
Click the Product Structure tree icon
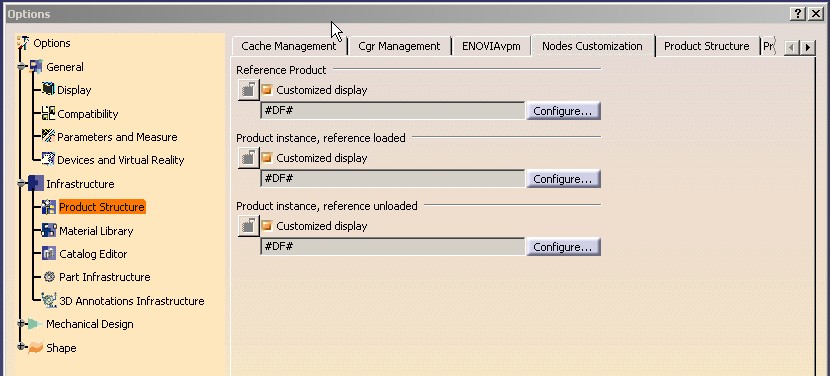(49, 207)
